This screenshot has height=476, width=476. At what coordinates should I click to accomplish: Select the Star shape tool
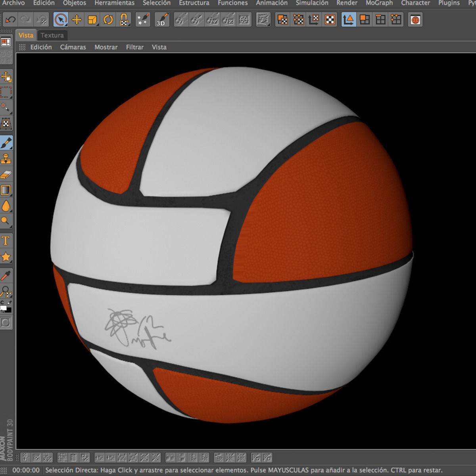[x=6, y=257]
